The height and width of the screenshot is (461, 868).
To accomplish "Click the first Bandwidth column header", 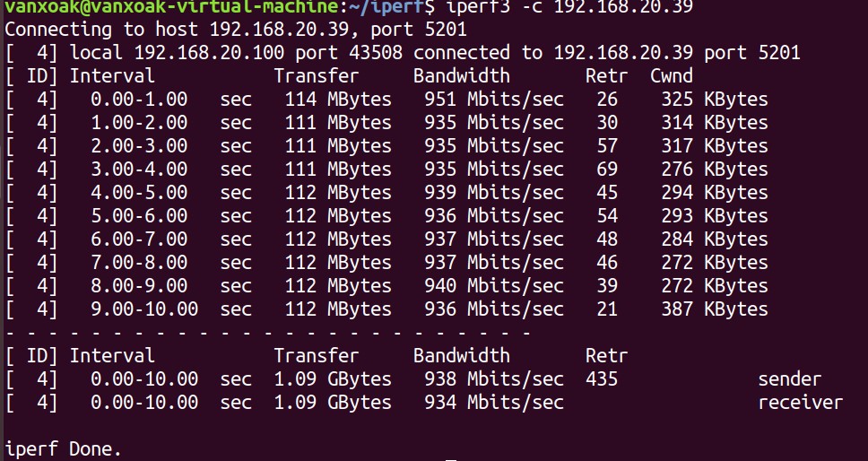I will point(461,76).
